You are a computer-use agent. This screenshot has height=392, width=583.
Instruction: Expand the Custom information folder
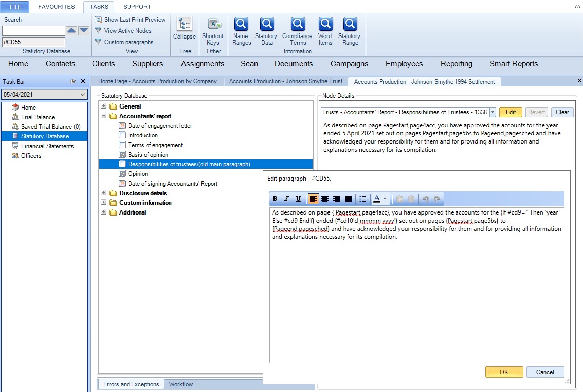coord(104,202)
